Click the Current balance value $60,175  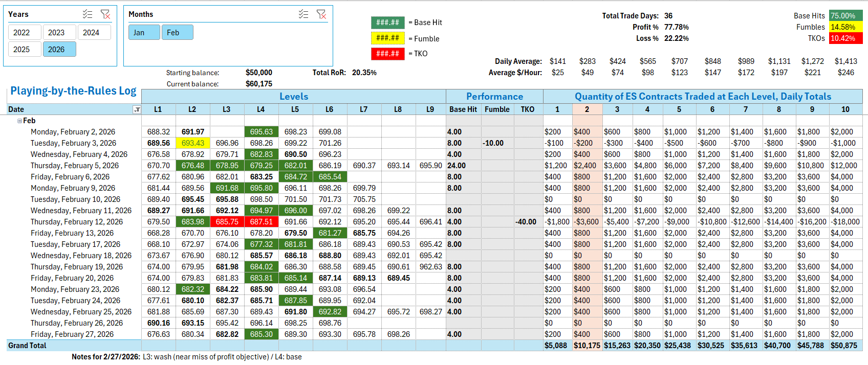coord(259,84)
